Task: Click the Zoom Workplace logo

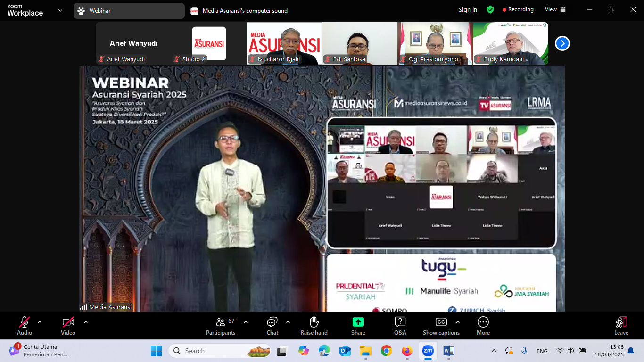Action: (x=25, y=10)
